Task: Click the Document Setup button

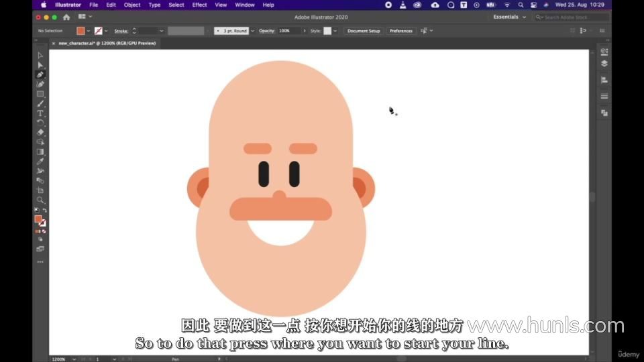Action: coord(364,31)
